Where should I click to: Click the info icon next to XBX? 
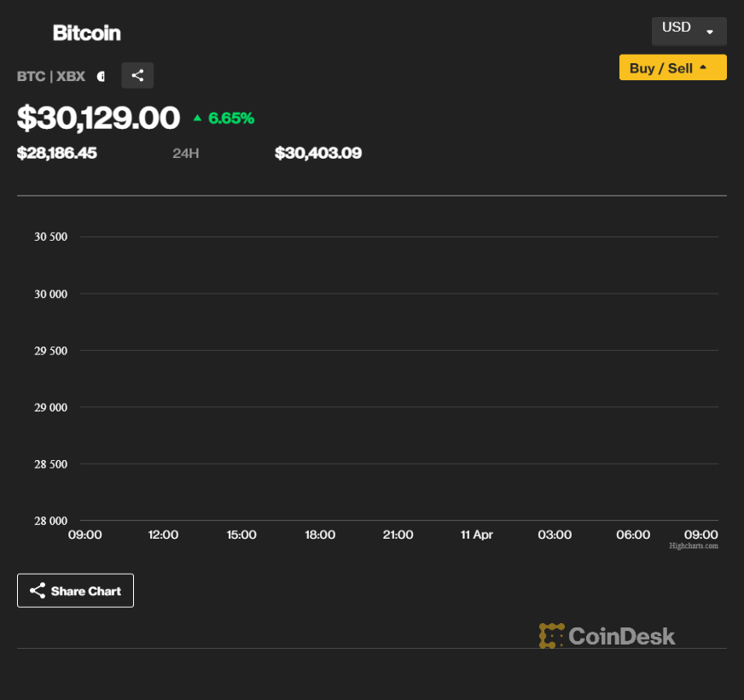point(101,76)
